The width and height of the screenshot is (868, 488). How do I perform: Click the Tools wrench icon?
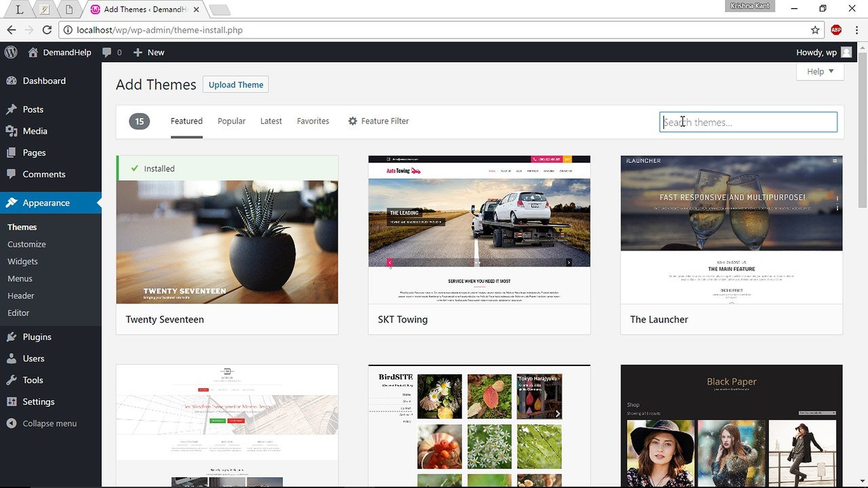12,380
